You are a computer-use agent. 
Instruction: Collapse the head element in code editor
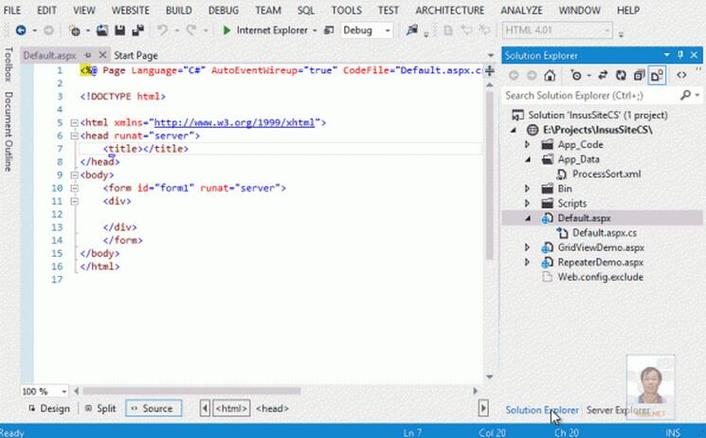click(74, 135)
